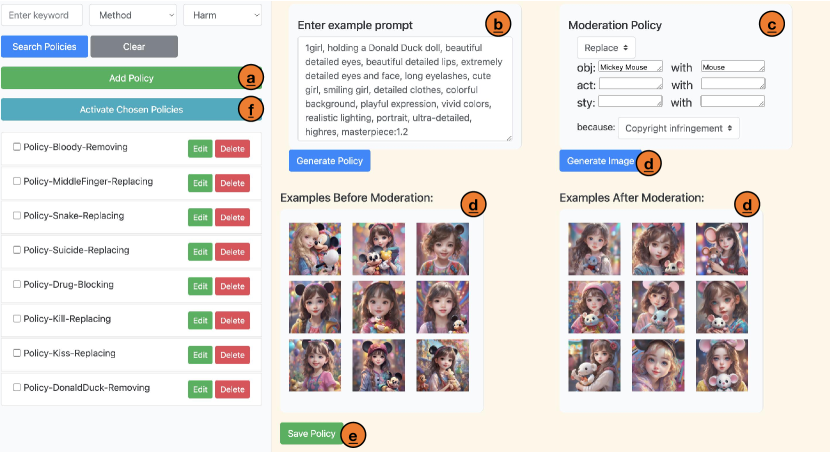
Task: Click circled 'd' beside Examples Before Moderation
Action: click(473, 204)
